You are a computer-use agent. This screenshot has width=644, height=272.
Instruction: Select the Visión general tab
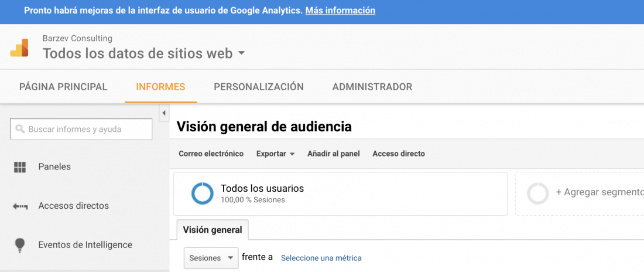pos(213,230)
